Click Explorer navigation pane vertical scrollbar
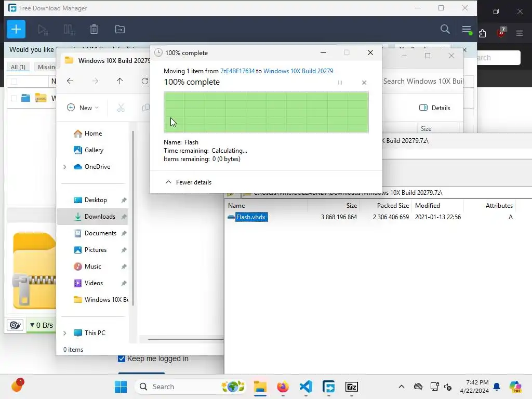This screenshot has height=399, width=532. click(x=132, y=217)
